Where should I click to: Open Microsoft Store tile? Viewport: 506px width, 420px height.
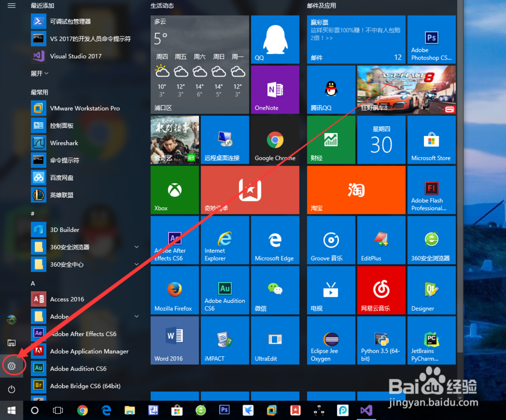point(432,140)
